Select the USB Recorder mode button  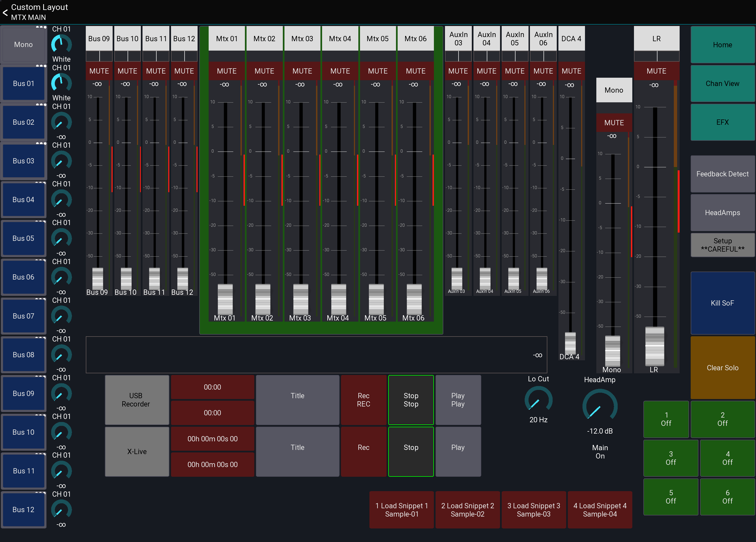[x=137, y=400]
